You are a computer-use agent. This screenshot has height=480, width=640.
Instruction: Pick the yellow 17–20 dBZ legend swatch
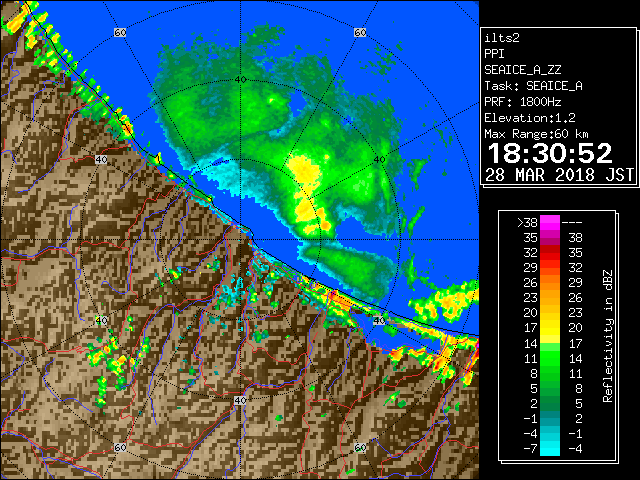[x=550, y=328]
